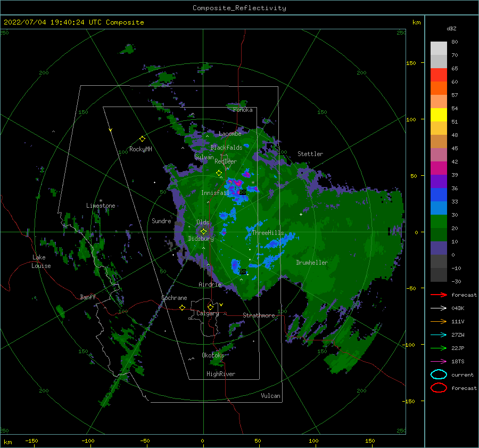Click the red swatch between 65 and 60 dBZ
The width and height of the screenshot is (479, 448).
[439, 75]
